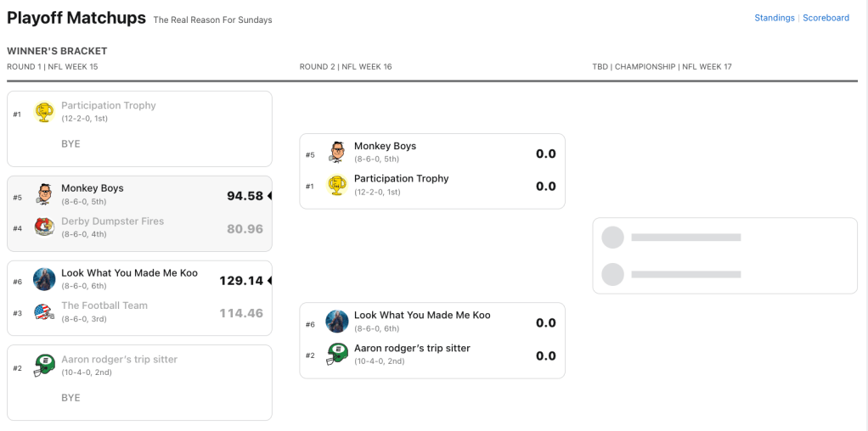Viewport: 868px width, 431px height.
Task: Open the championship matchup placeholder card
Action: click(724, 255)
